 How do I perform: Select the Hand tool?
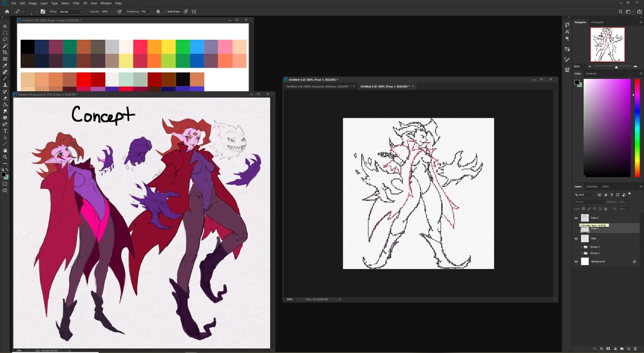pos(5,150)
